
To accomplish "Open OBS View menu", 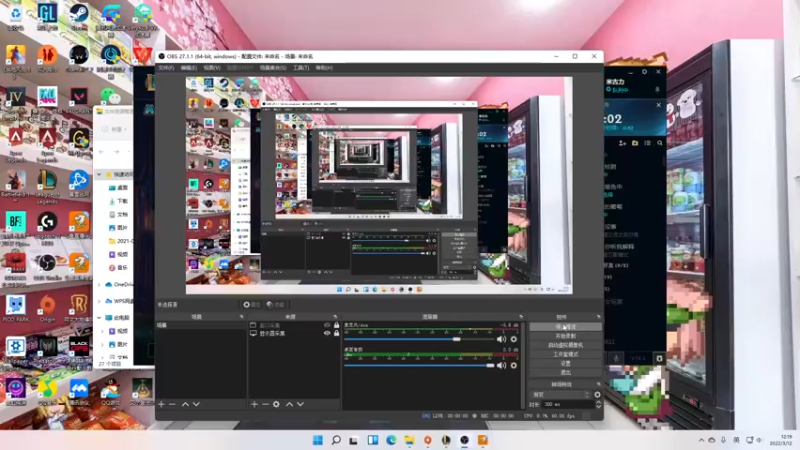I will pyautogui.click(x=212, y=68).
